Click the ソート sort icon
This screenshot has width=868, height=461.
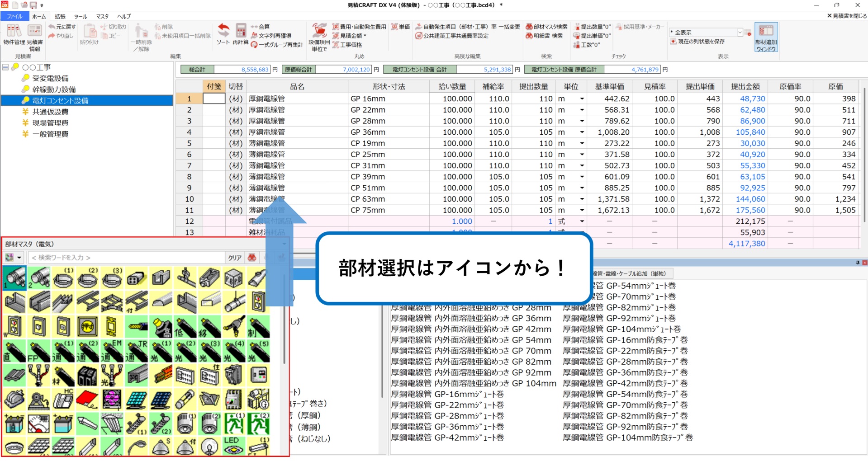pyautogui.click(x=223, y=33)
